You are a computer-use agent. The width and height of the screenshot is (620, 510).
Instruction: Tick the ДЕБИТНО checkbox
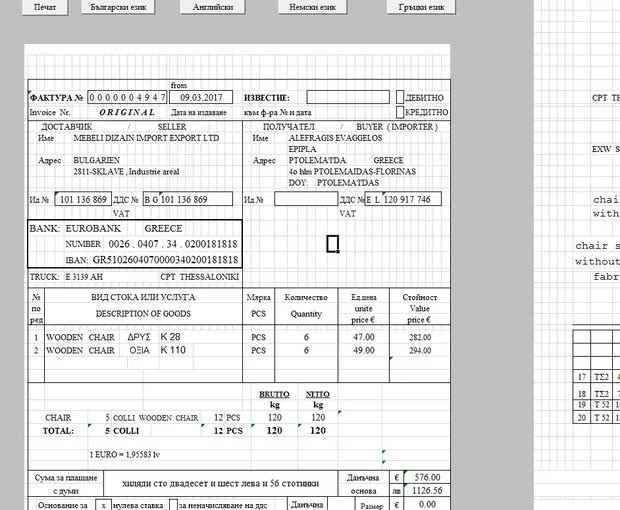pyautogui.click(x=400, y=98)
